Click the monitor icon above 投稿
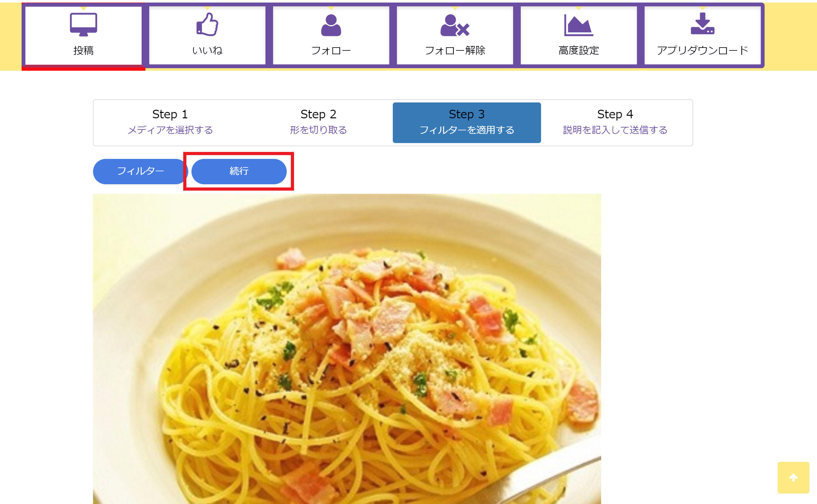The image size is (817, 504). click(x=84, y=25)
